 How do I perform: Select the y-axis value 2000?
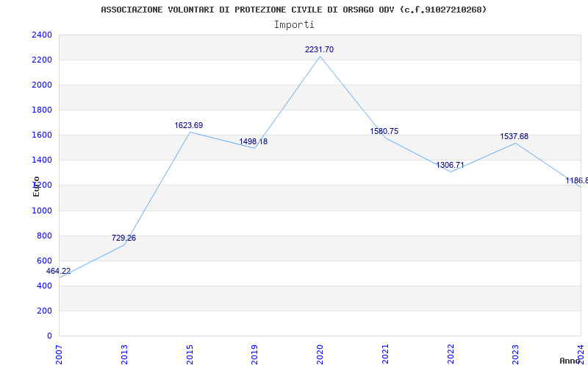[42, 85]
